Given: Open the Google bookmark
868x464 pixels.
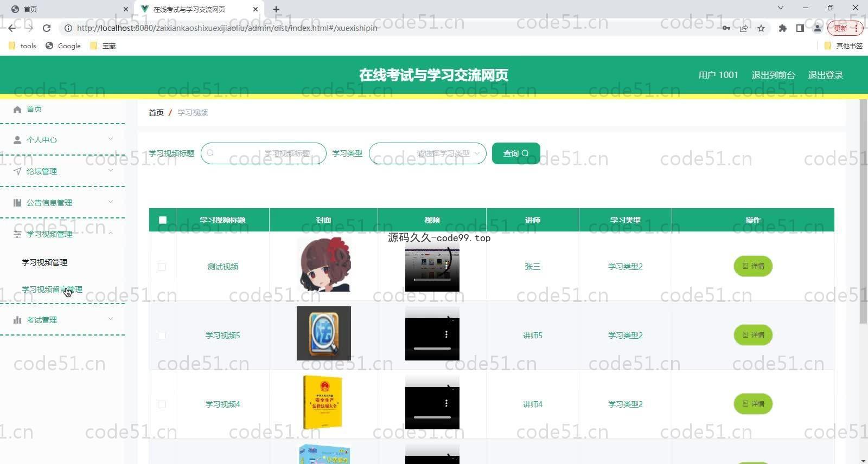Looking at the screenshot, I should coord(63,46).
